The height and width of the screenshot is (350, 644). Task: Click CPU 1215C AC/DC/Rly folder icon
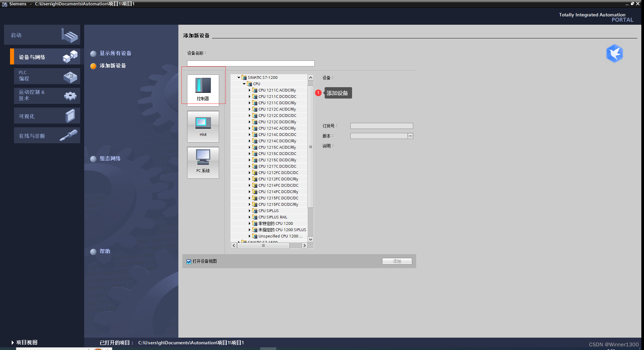click(255, 147)
